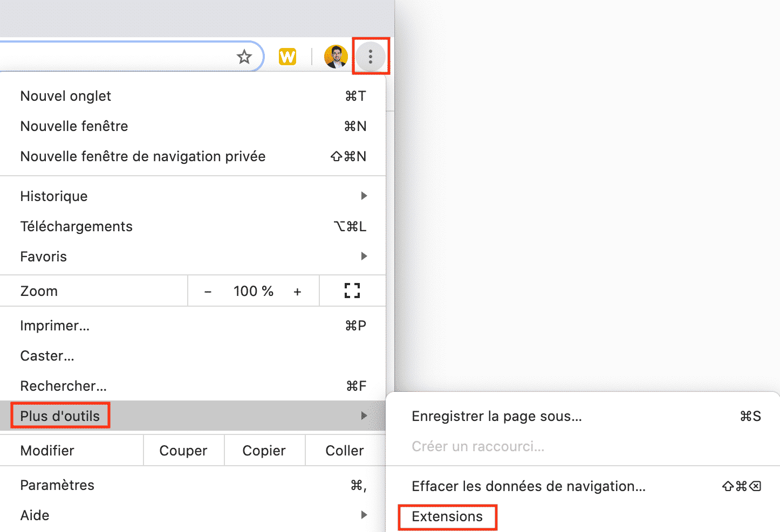The width and height of the screenshot is (780, 532).
Task: Decrease zoom with the minus button
Action: 208,292
